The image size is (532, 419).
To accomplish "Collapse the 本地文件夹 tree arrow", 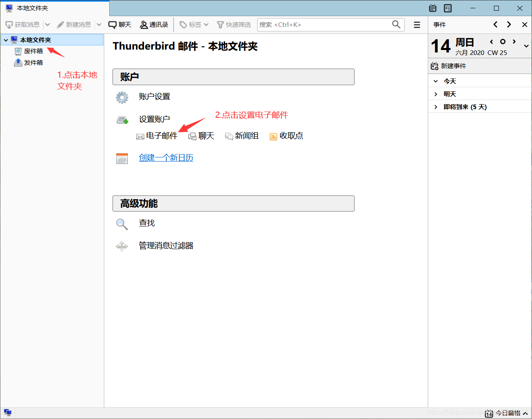I will pyautogui.click(x=6, y=40).
